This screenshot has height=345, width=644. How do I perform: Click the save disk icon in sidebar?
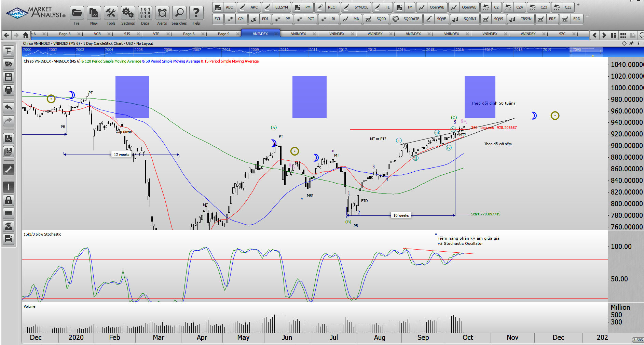[9, 77]
